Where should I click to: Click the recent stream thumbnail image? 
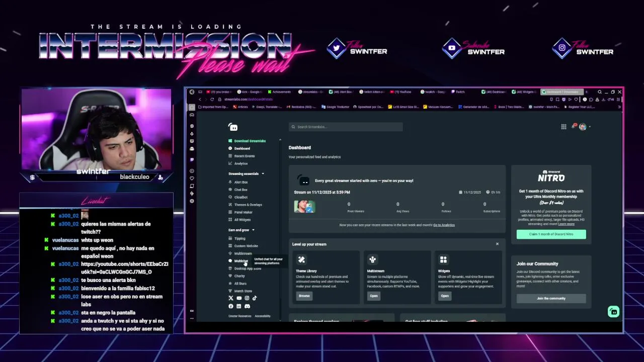305,206
